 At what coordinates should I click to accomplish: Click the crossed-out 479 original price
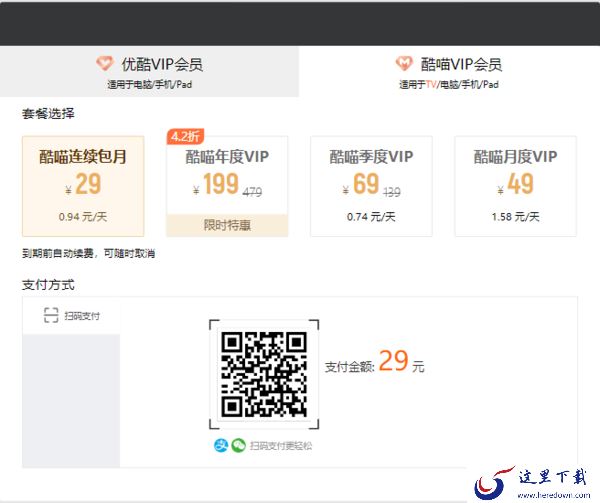tap(253, 191)
